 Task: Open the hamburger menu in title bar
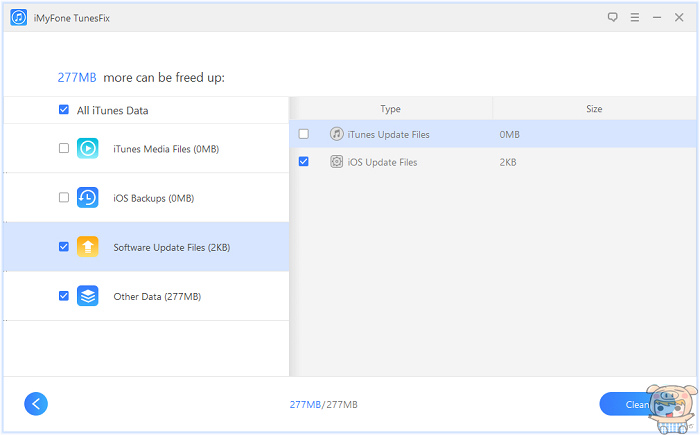tap(634, 17)
